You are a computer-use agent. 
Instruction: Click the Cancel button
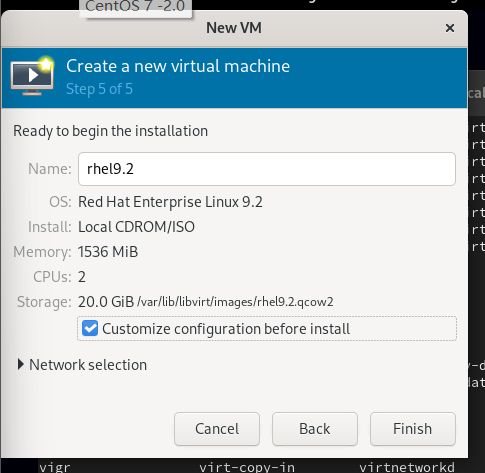pyautogui.click(x=217, y=429)
